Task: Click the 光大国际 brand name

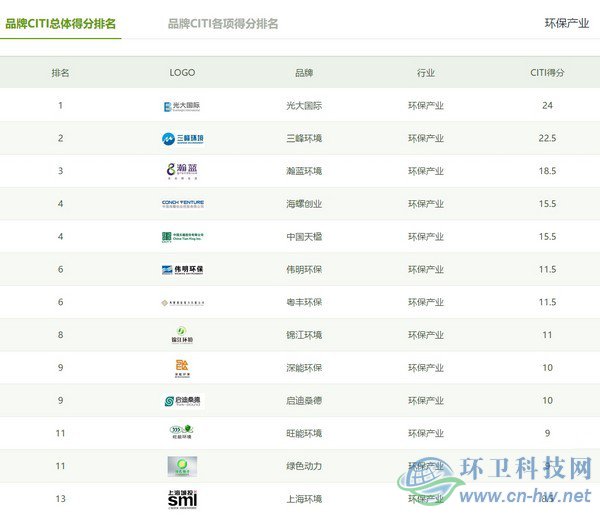Action: pyautogui.click(x=304, y=105)
